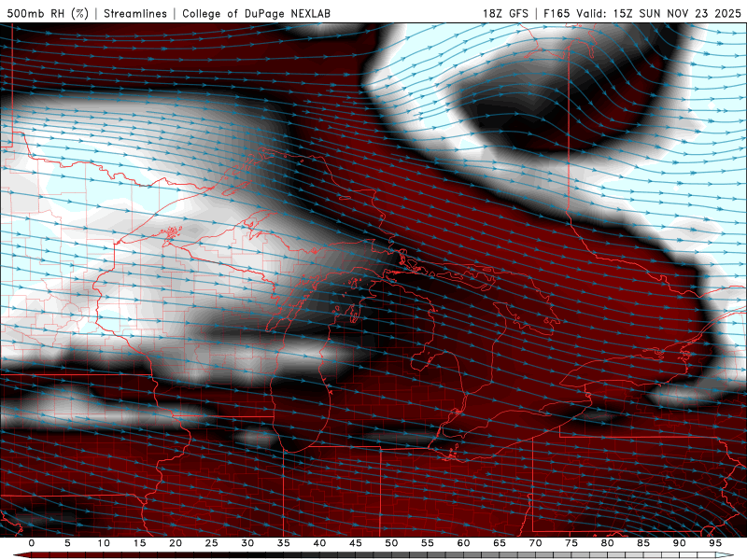
Task: Select the "Streamlines" label in the header
Action: [x=135, y=13]
